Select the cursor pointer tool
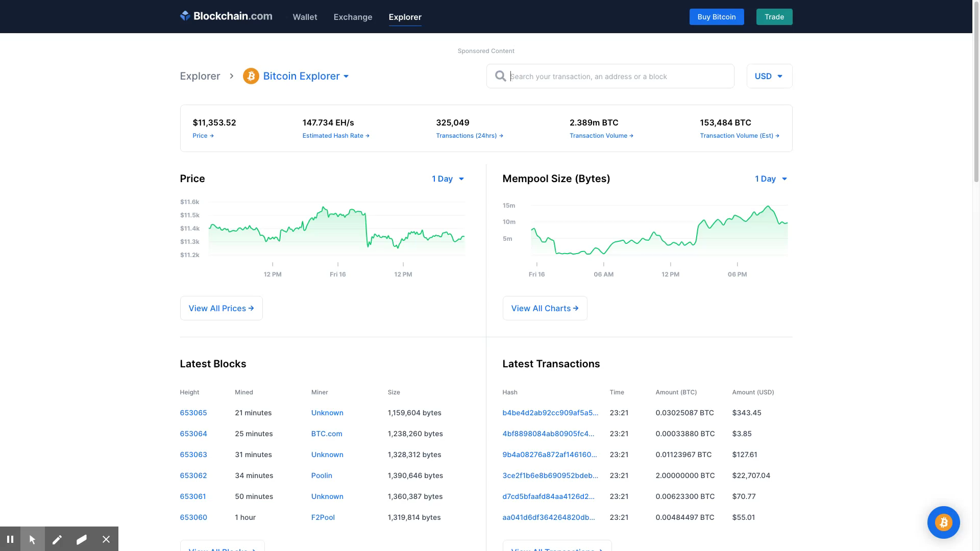The width and height of the screenshot is (980, 551). click(x=33, y=539)
